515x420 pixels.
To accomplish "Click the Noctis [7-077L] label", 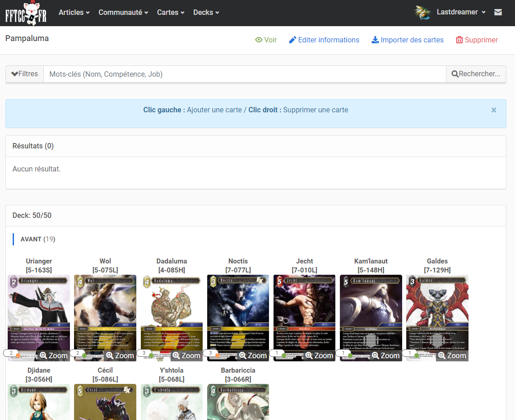I will tap(238, 265).
